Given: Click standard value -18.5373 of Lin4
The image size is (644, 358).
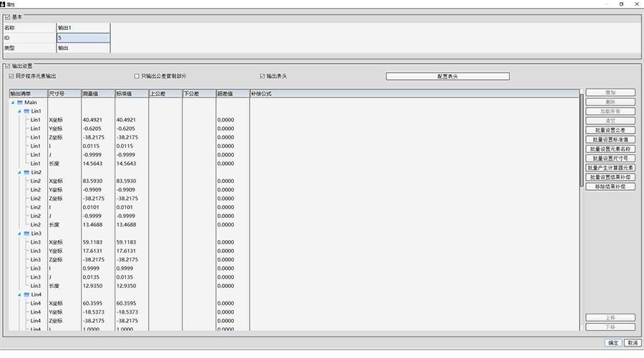Looking at the screenshot, I should pyautogui.click(x=127, y=312).
